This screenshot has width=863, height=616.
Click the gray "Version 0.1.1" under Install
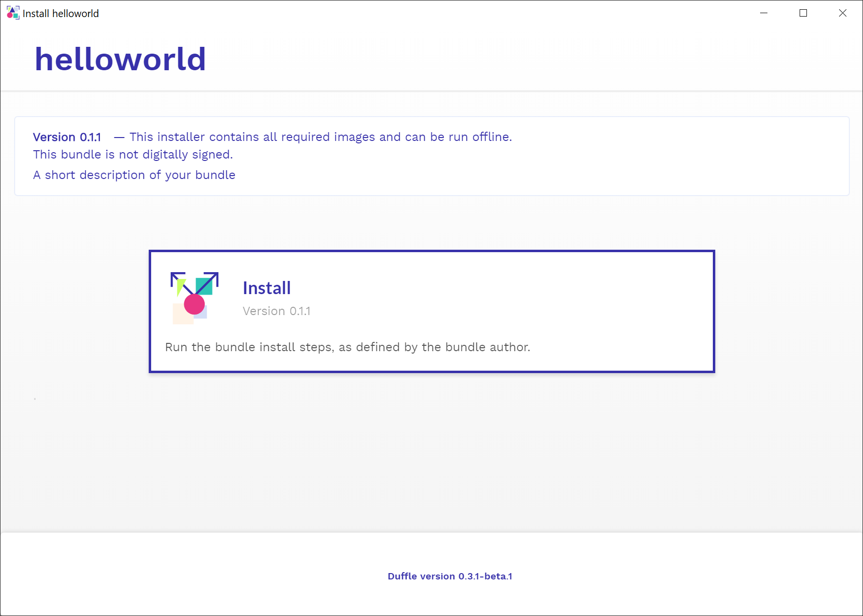(276, 311)
